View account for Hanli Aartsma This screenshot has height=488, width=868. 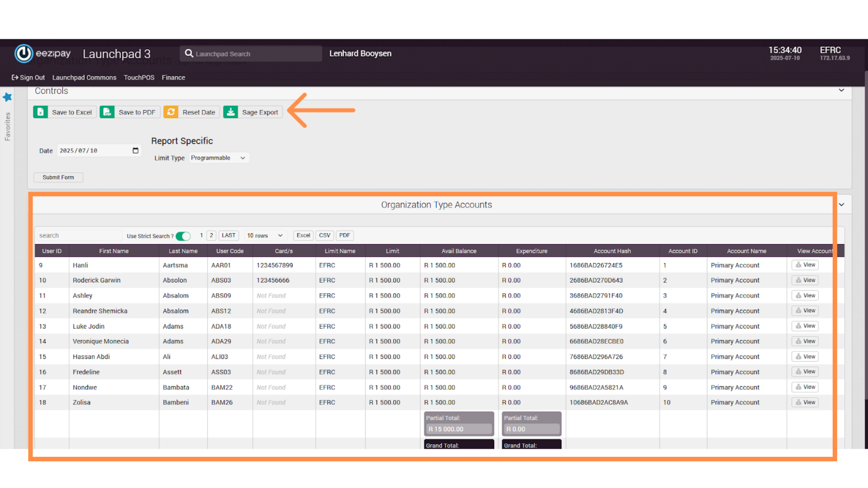click(805, 265)
